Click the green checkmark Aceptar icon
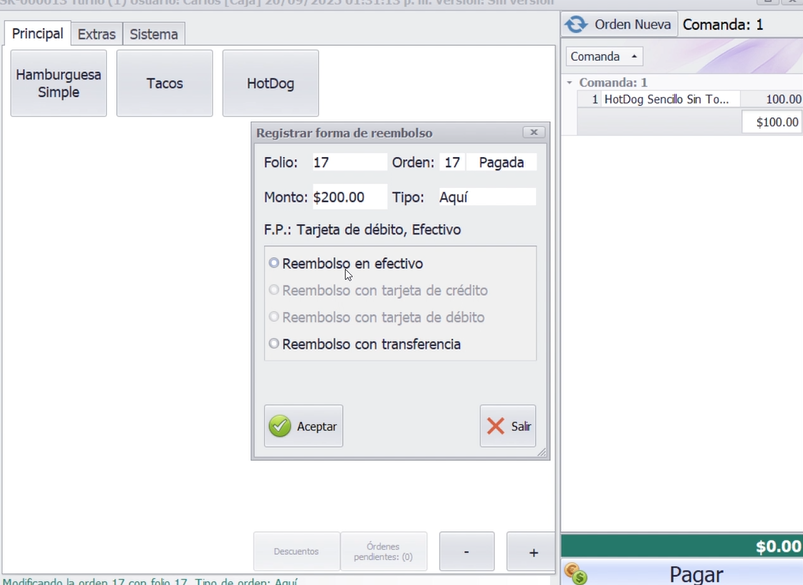 pyautogui.click(x=280, y=426)
